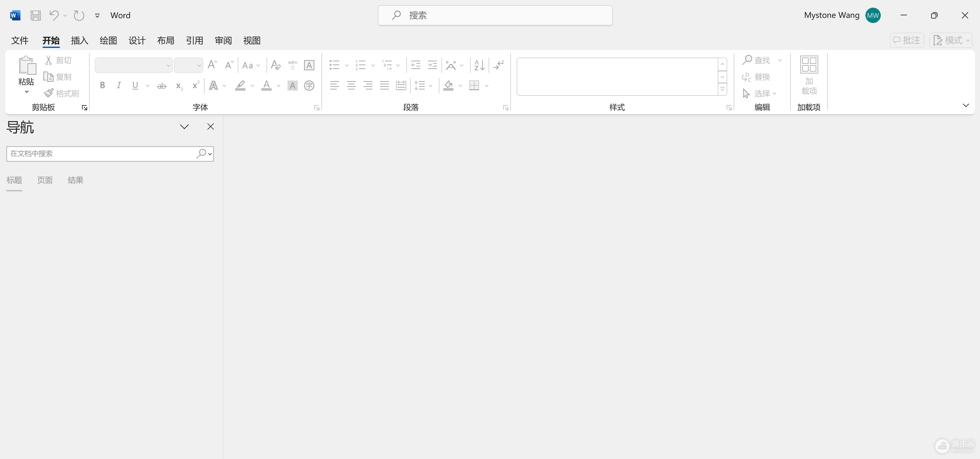980x459 pixels.
Task: Click the Replace (替换) button
Action: coord(756,77)
